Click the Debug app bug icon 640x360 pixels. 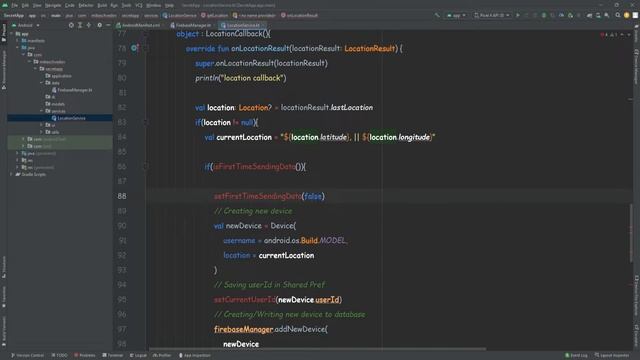click(x=544, y=16)
